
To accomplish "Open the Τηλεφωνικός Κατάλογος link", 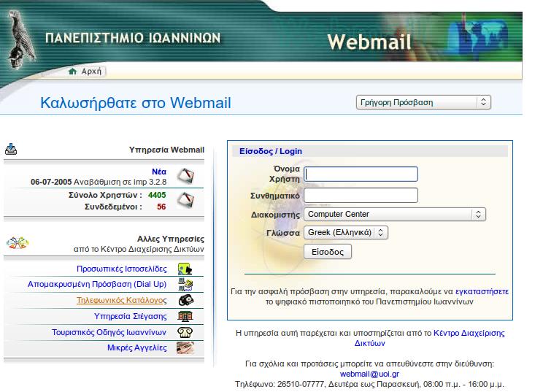I will tap(122, 300).
